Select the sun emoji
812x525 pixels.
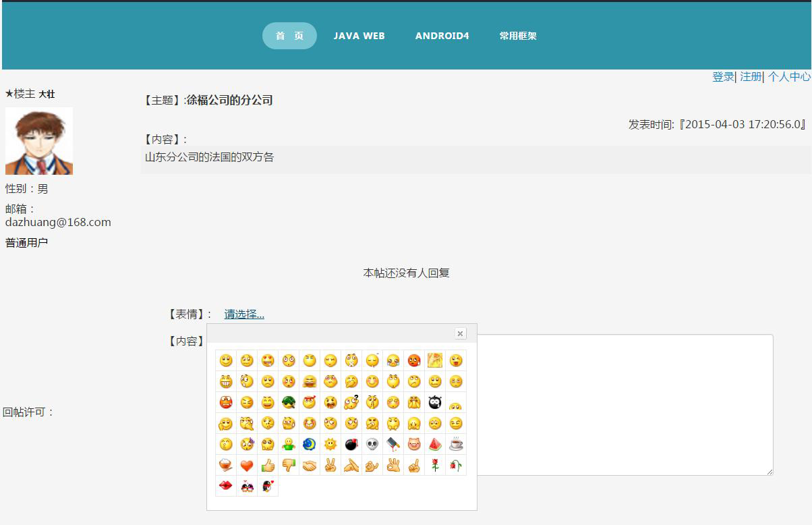pyautogui.click(x=330, y=445)
